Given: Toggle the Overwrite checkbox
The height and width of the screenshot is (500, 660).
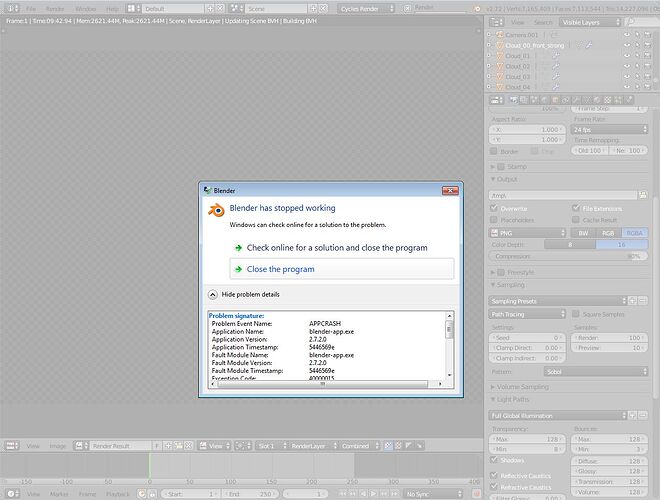Looking at the screenshot, I should pyautogui.click(x=494, y=208).
